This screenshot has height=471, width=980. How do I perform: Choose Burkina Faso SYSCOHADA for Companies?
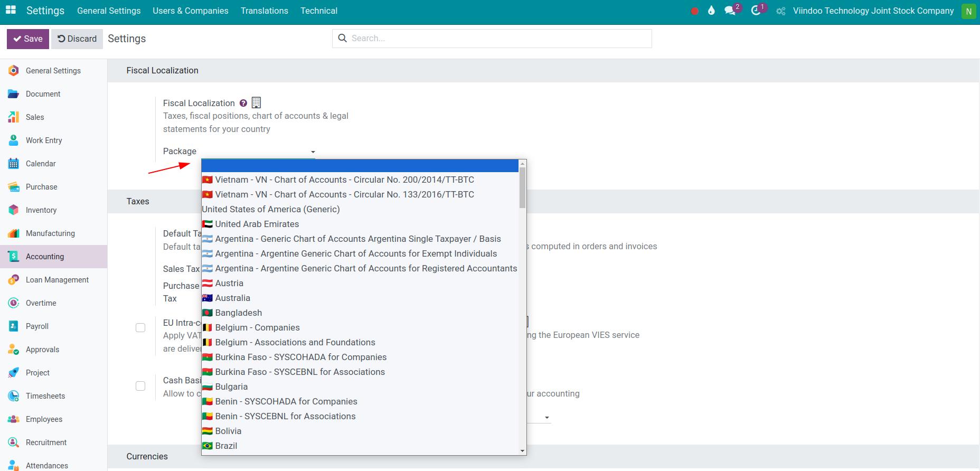pos(360,357)
